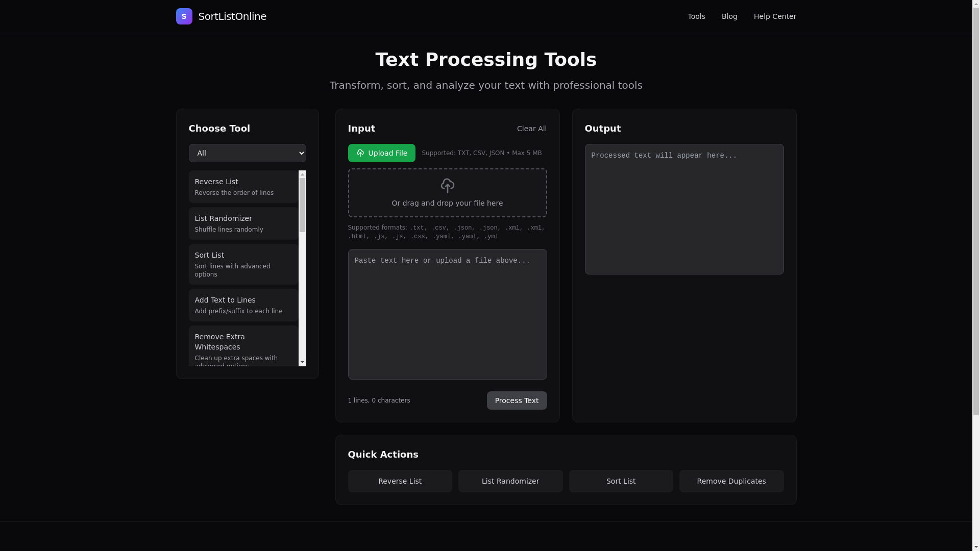980x551 pixels.
Task: Click the page scrollbar up arrow
Action: point(976,4)
